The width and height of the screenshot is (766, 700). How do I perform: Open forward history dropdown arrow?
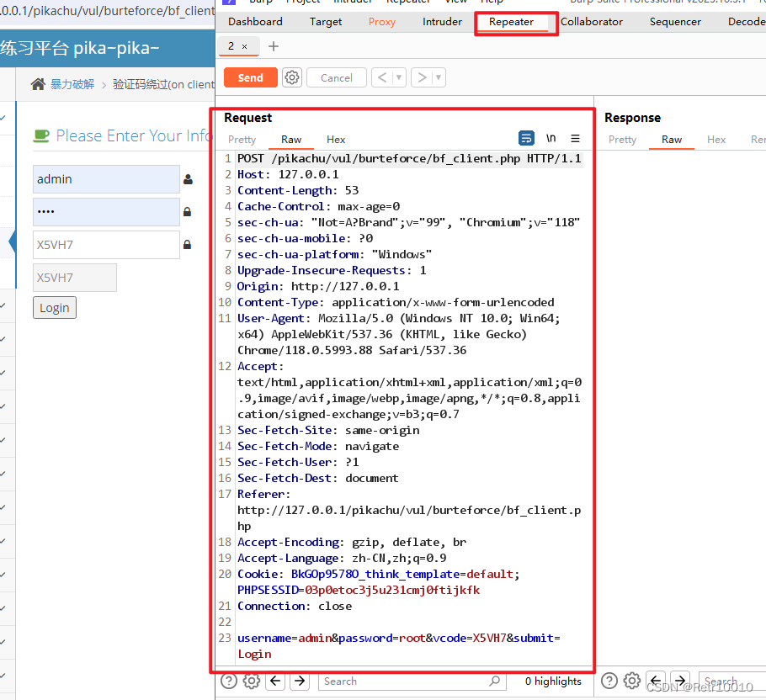coord(439,77)
